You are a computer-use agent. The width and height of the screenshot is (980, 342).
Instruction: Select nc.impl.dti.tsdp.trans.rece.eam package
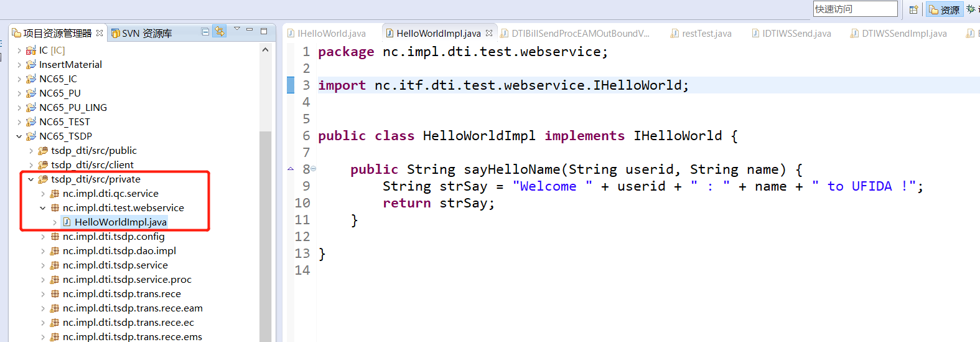pyautogui.click(x=133, y=308)
